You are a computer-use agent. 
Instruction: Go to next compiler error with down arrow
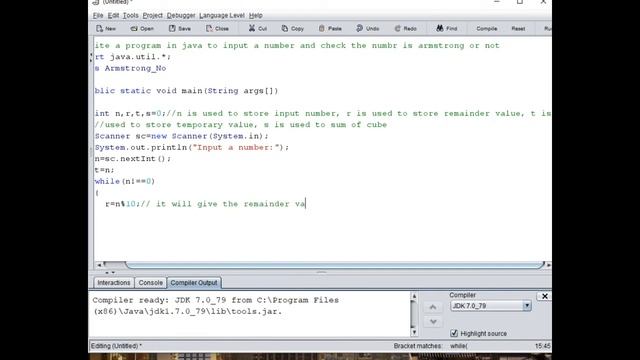pos(433,322)
